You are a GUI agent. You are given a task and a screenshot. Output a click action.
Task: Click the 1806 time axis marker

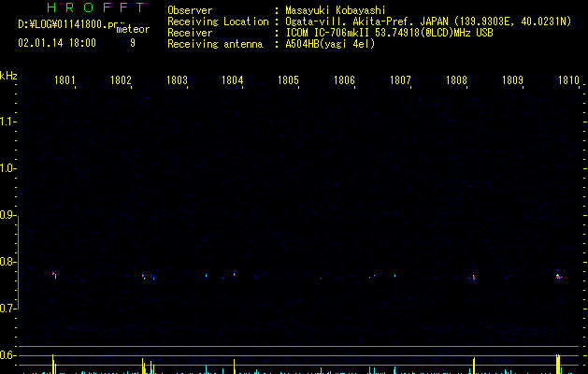344,80
